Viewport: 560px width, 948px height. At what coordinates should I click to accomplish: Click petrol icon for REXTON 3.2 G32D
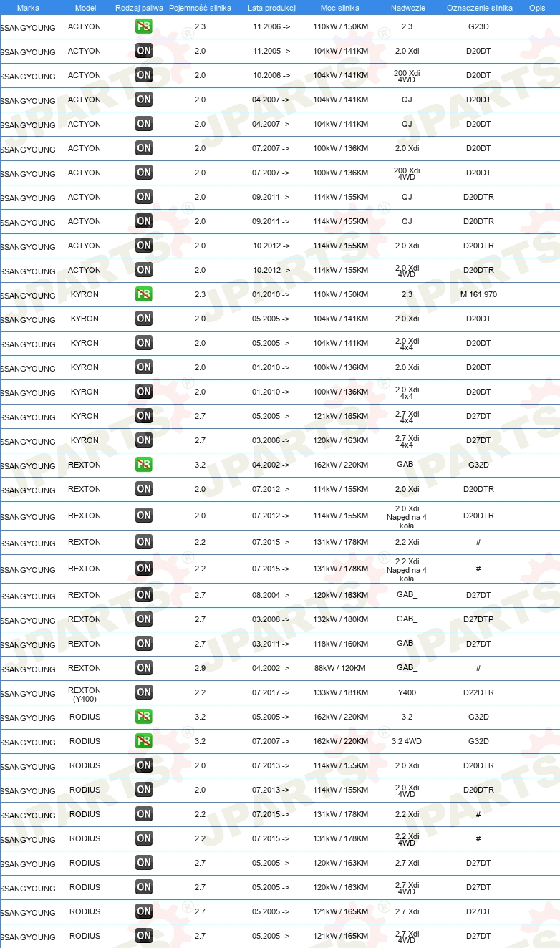click(x=144, y=465)
